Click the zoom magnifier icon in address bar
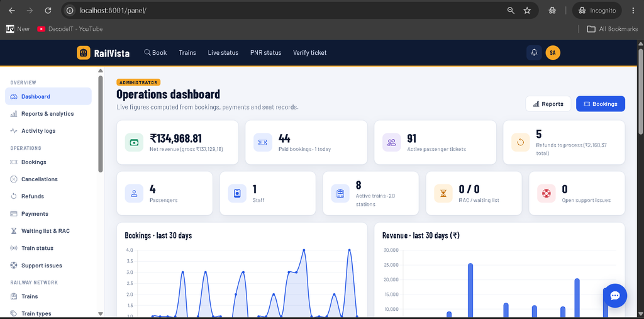Viewport: 644px width, 319px height. coord(511,11)
